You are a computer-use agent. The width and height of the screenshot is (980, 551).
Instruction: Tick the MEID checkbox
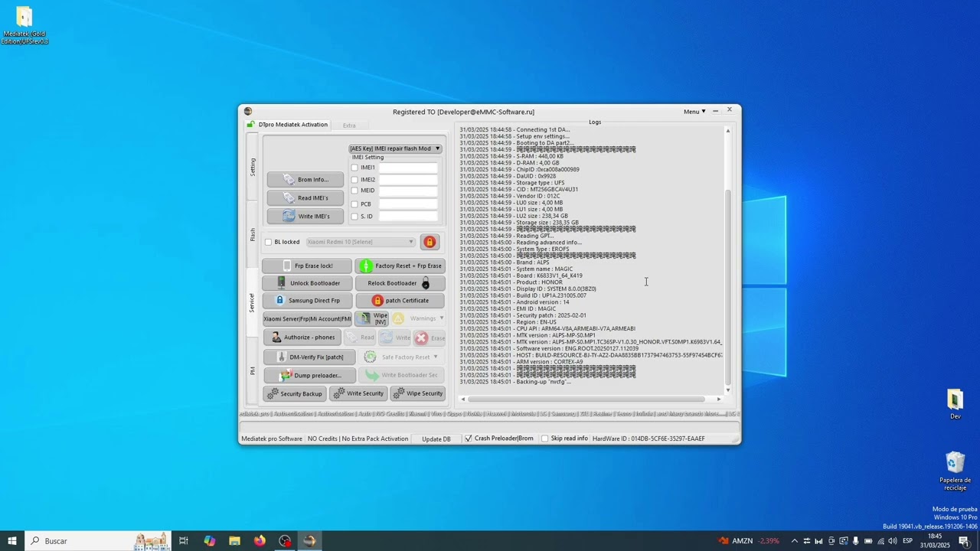[x=354, y=191]
